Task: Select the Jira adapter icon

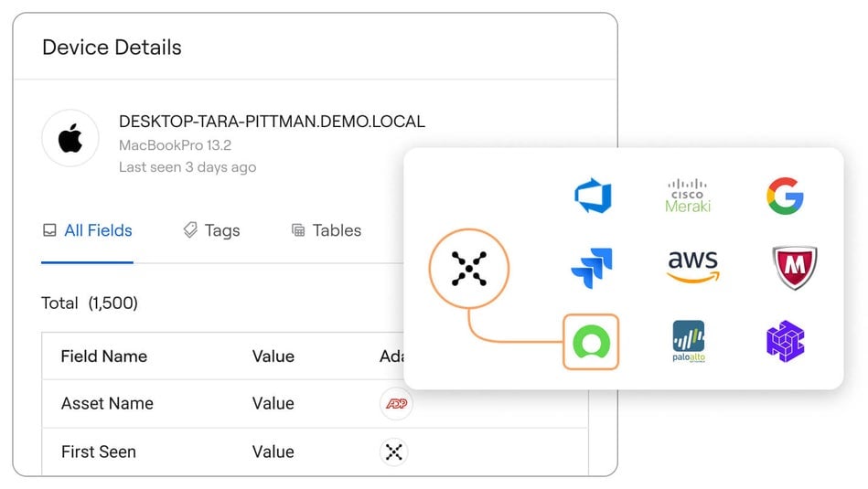Action: coord(592,269)
